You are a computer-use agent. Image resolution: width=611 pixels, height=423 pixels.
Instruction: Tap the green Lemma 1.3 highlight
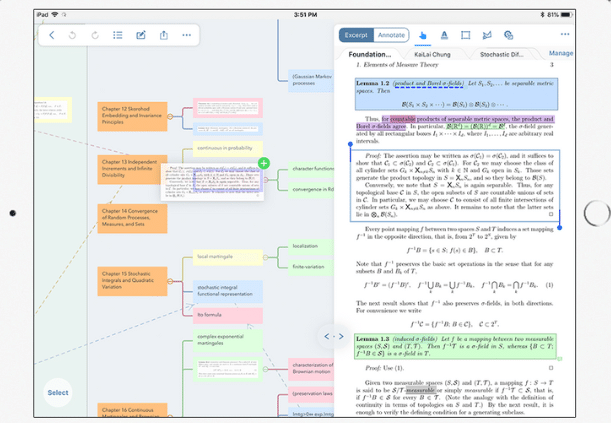point(455,346)
